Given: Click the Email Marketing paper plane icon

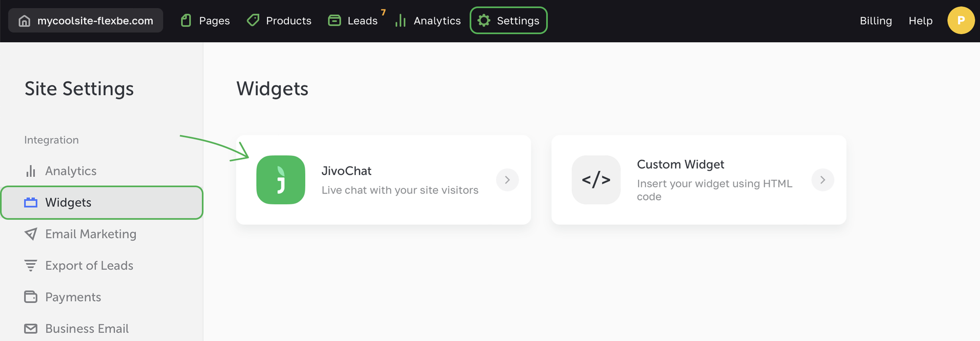Looking at the screenshot, I should point(31,234).
